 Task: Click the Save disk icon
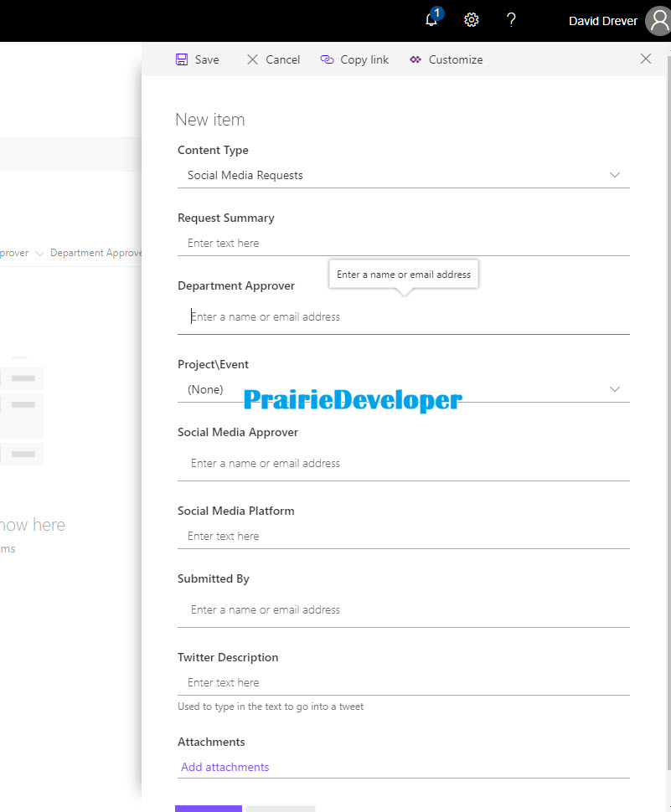click(182, 59)
